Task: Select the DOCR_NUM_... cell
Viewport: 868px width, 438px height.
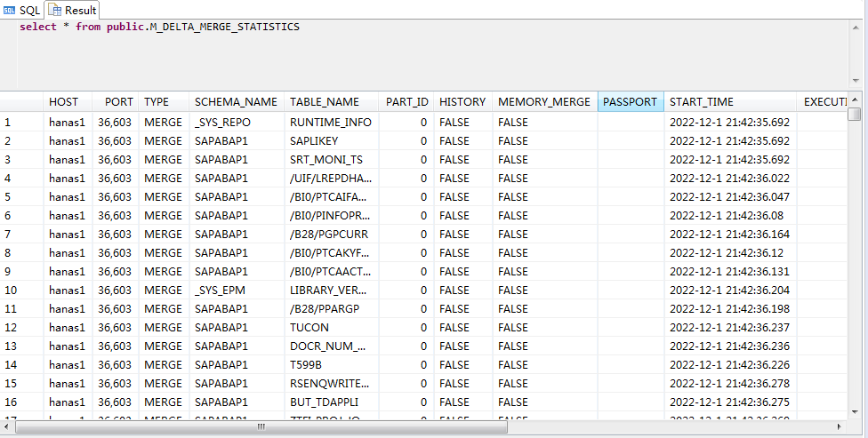Action: click(331, 346)
